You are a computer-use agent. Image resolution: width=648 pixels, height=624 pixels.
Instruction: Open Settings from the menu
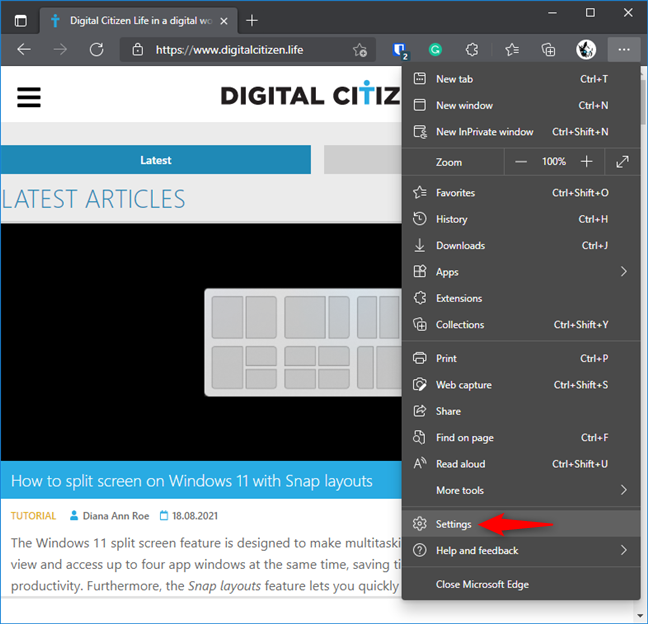click(454, 524)
